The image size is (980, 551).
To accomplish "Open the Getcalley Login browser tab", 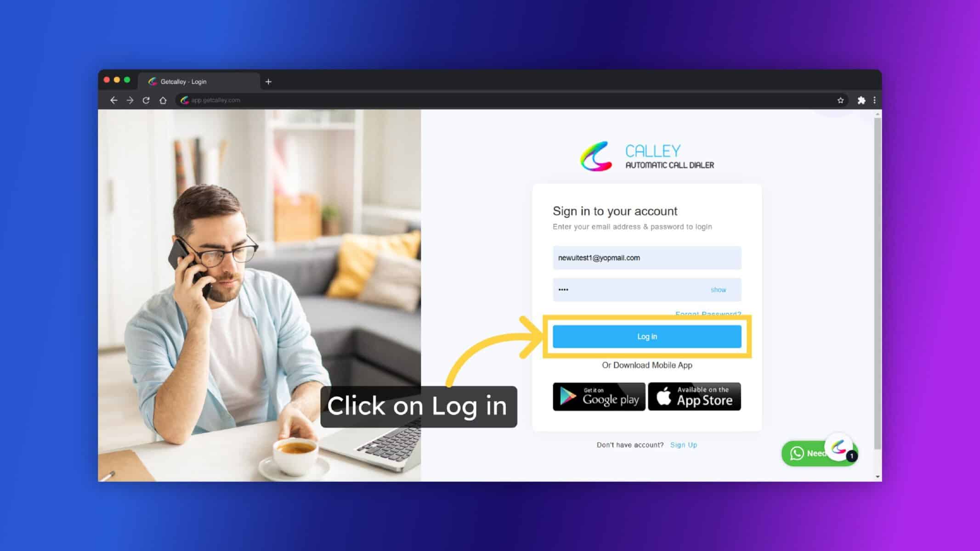I will [x=199, y=81].
